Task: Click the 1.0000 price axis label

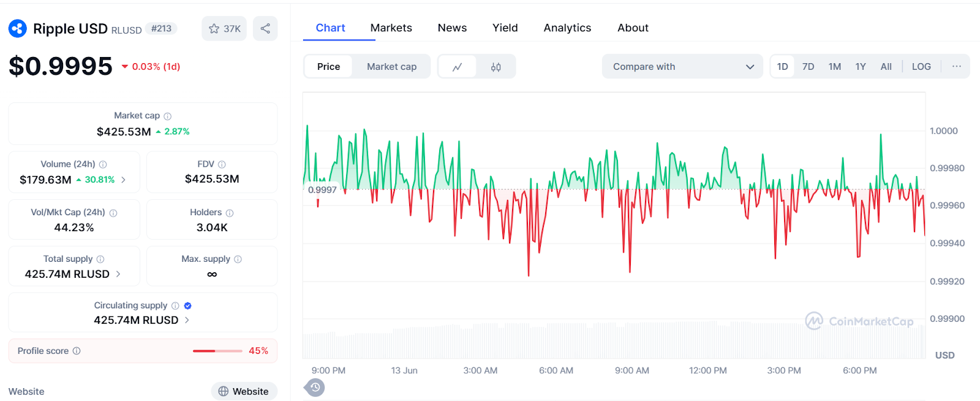Action: [x=943, y=131]
